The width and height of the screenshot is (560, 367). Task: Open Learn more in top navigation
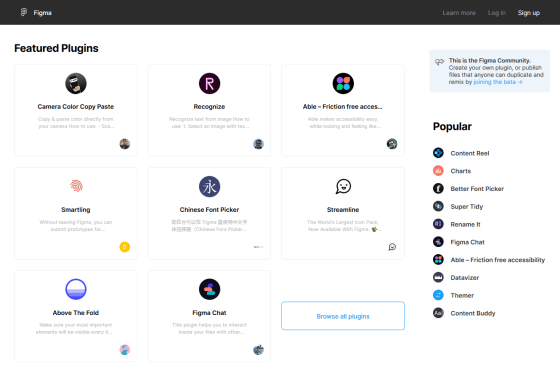point(459,13)
